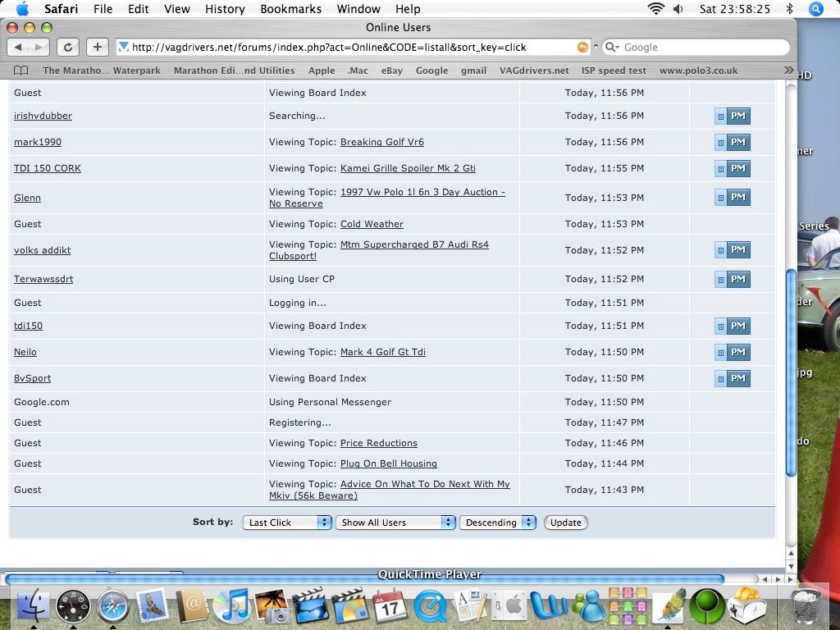Open the Breaking Golf Vr6 topic link
The height and width of the screenshot is (630, 840).
[381, 142]
